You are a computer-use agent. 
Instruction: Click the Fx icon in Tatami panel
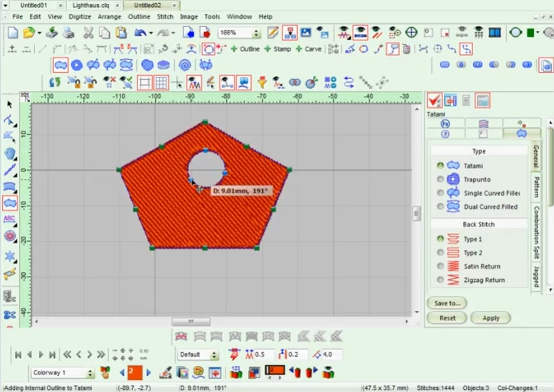coord(445,124)
